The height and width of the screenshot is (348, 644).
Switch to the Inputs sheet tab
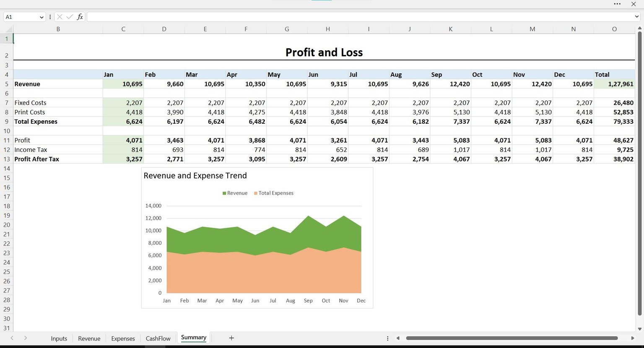pyautogui.click(x=59, y=338)
